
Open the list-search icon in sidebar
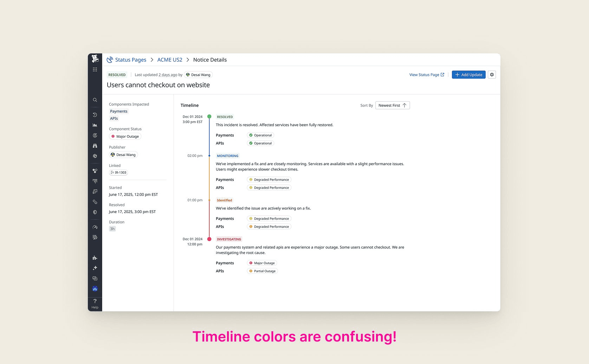pos(95,237)
